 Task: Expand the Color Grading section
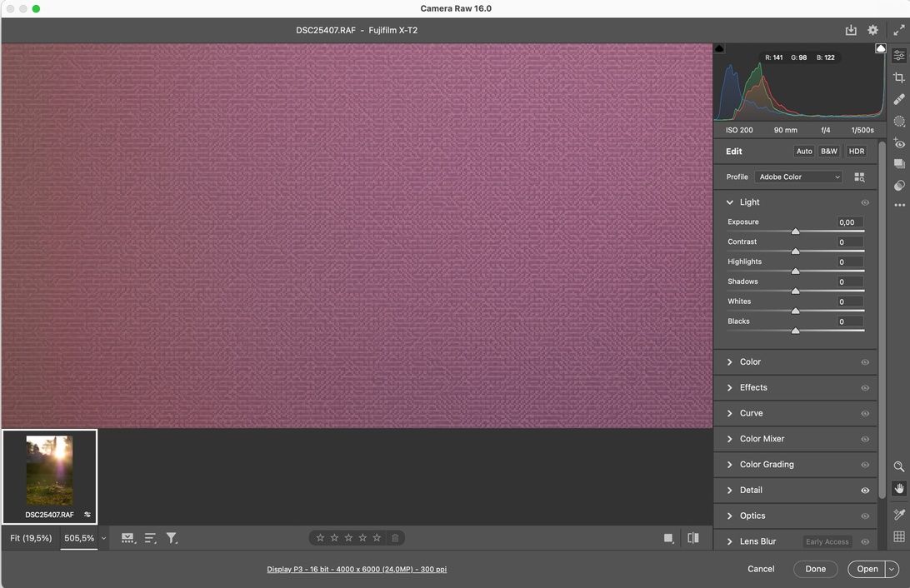tap(767, 465)
